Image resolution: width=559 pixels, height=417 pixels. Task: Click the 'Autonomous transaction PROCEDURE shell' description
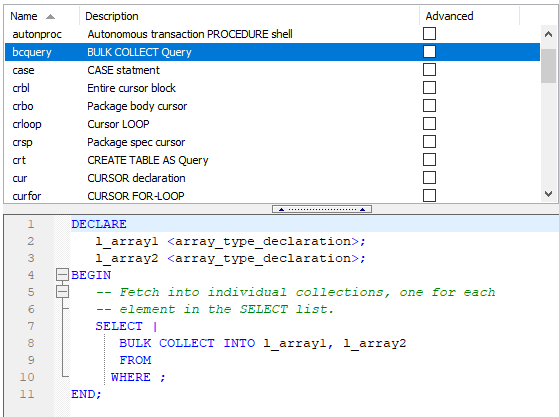click(x=190, y=34)
